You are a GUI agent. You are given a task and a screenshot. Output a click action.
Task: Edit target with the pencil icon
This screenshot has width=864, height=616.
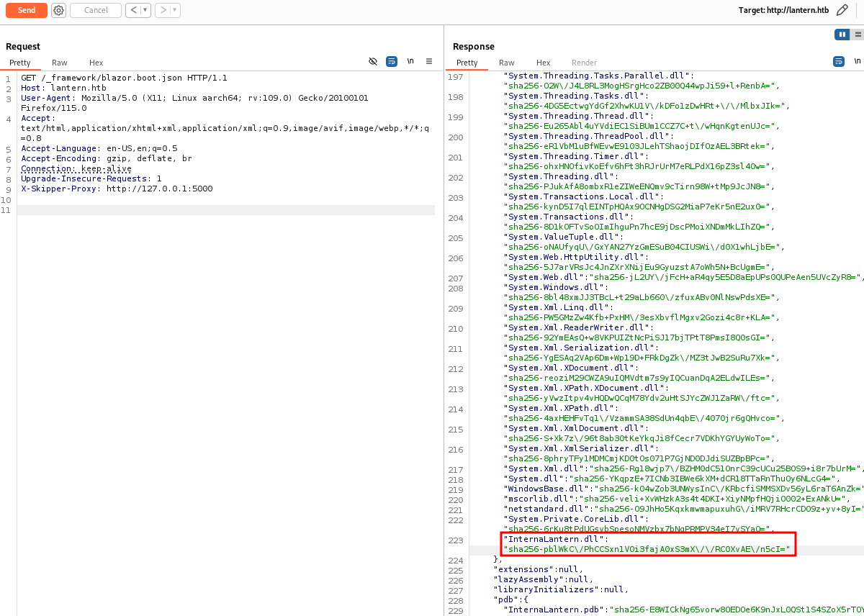pos(842,10)
